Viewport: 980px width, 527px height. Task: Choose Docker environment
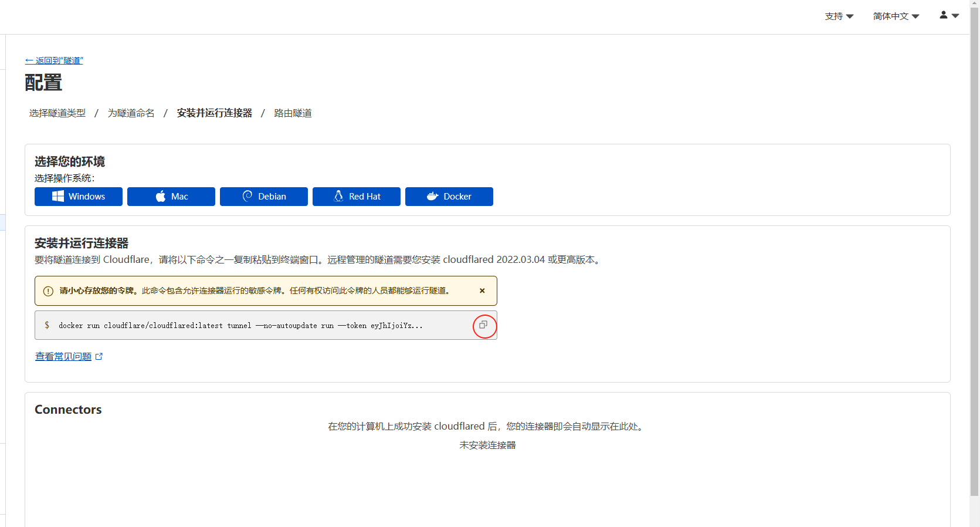449,197
